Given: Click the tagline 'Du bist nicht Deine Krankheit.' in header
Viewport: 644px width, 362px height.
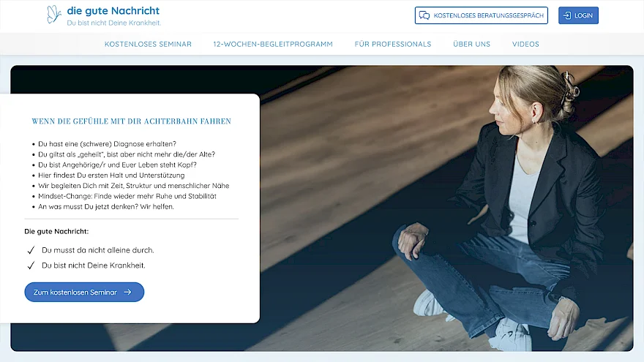Looking at the screenshot, I should coord(113,23).
